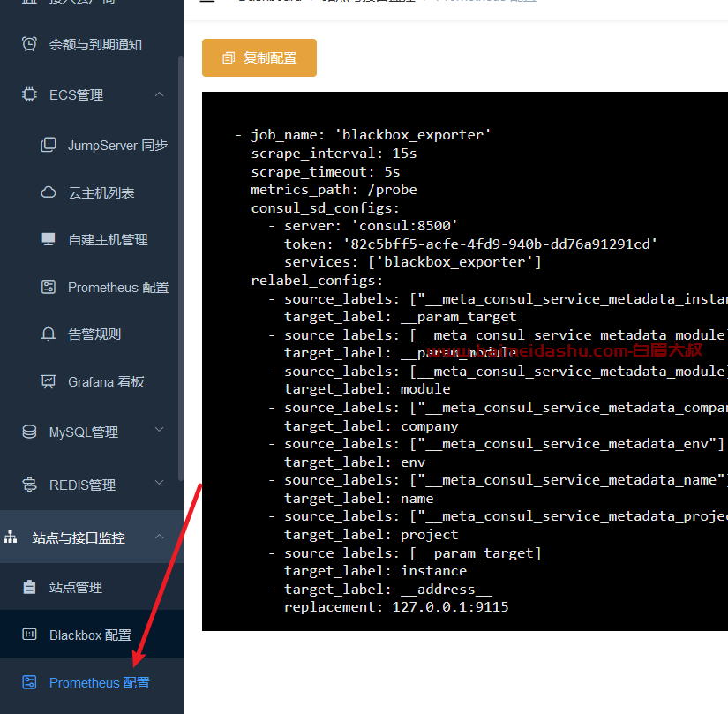Open the 站点管理 menu entry
Image resolution: width=728 pixels, height=714 pixels.
(x=76, y=587)
